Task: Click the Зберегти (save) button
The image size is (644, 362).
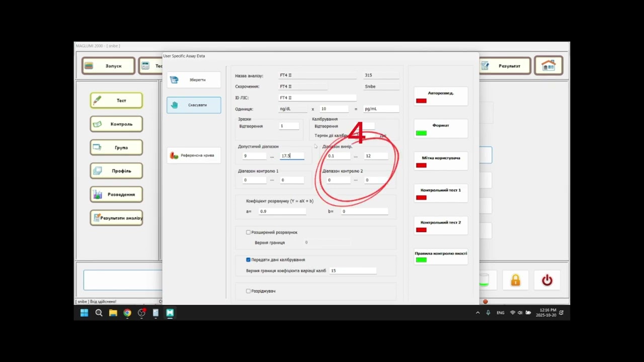Action: (194, 80)
